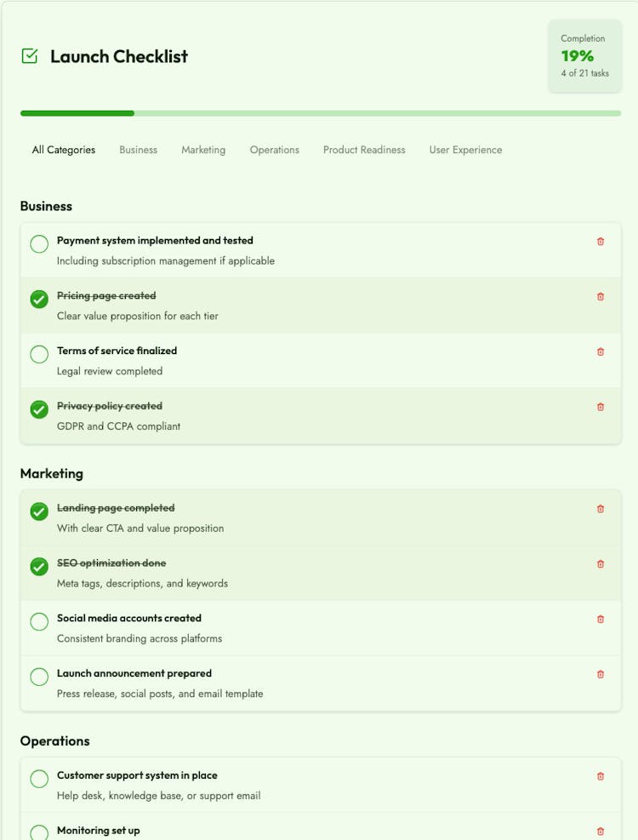Remove the SEO optimization done task

[x=600, y=564]
